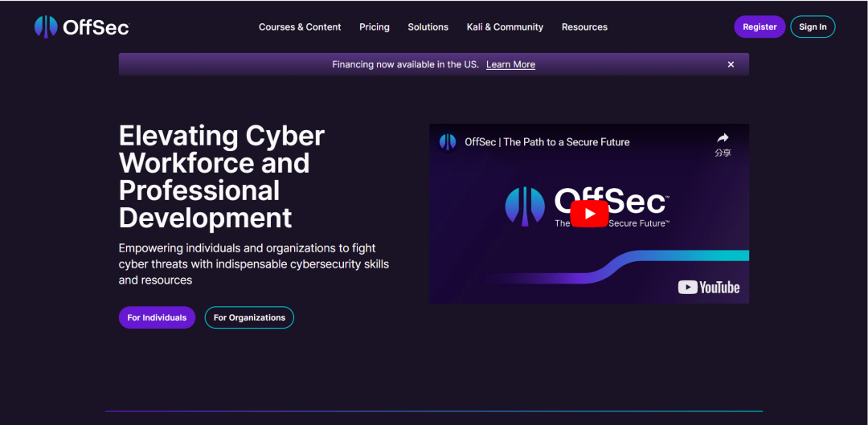The height and width of the screenshot is (425, 868).
Task: Go to the Pricing page
Action: (x=375, y=27)
